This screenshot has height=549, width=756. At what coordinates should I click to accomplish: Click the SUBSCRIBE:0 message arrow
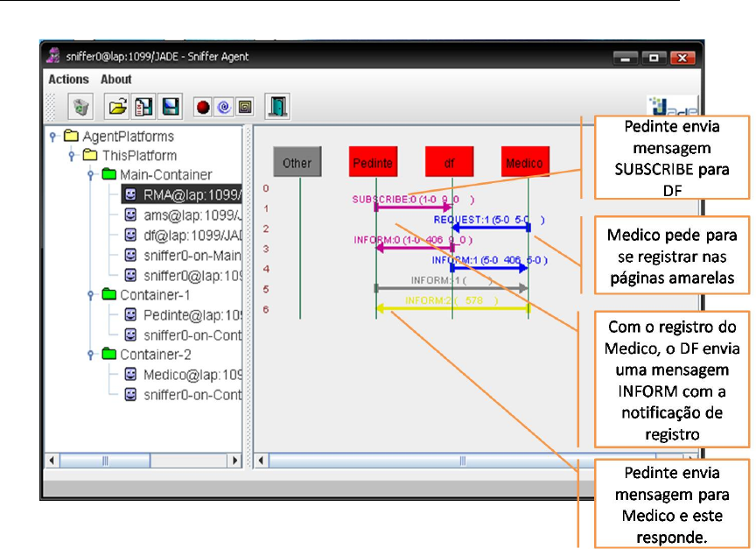(x=414, y=208)
